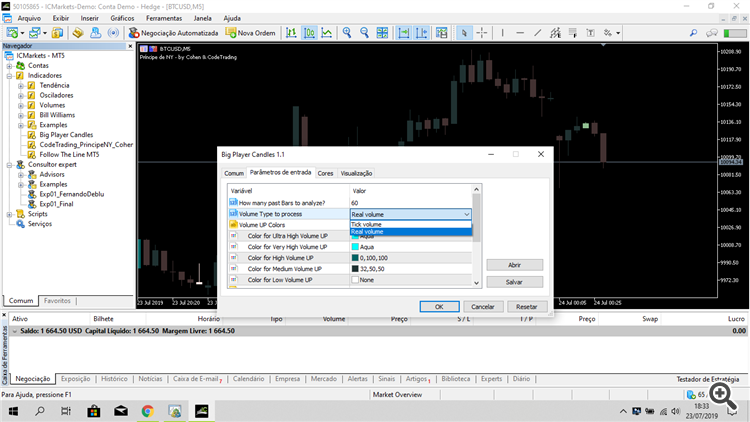Click the new chart toolbar icon
Image resolution: width=750 pixels, height=422 pixels.
(12, 33)
